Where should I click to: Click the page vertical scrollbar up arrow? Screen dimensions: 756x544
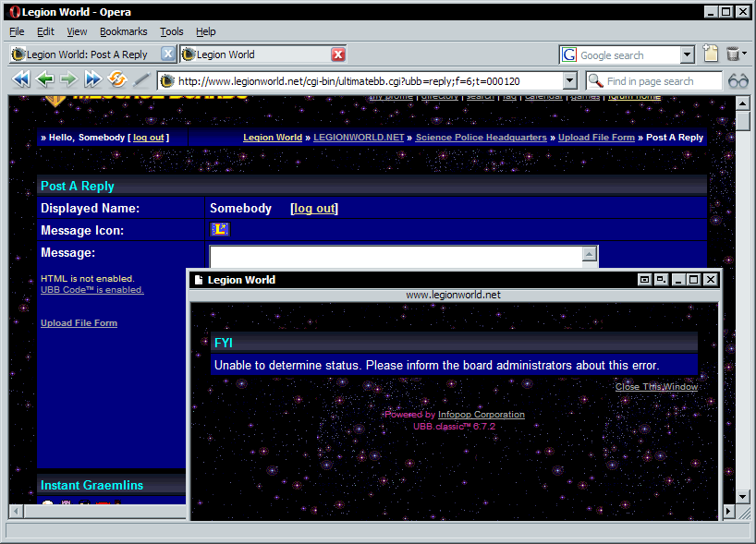(x=742, y=103)
